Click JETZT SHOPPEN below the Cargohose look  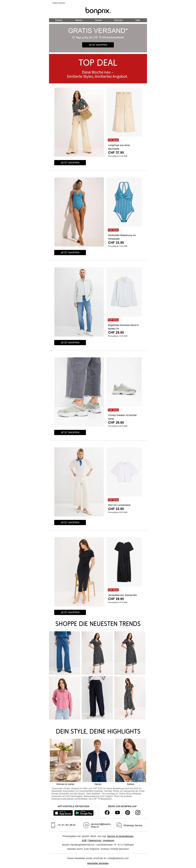(x=70, y=162)
